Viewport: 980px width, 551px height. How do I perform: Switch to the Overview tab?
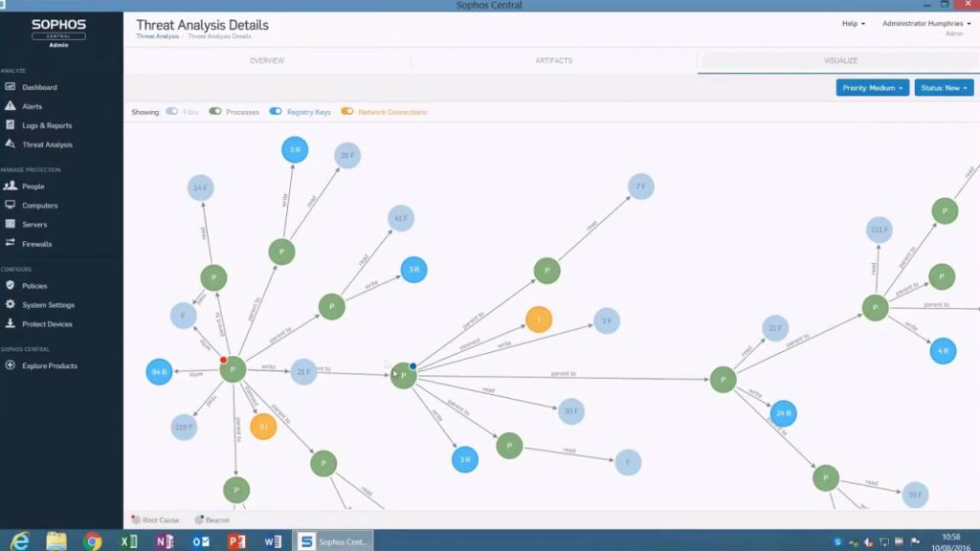click(x=266, y=59)
